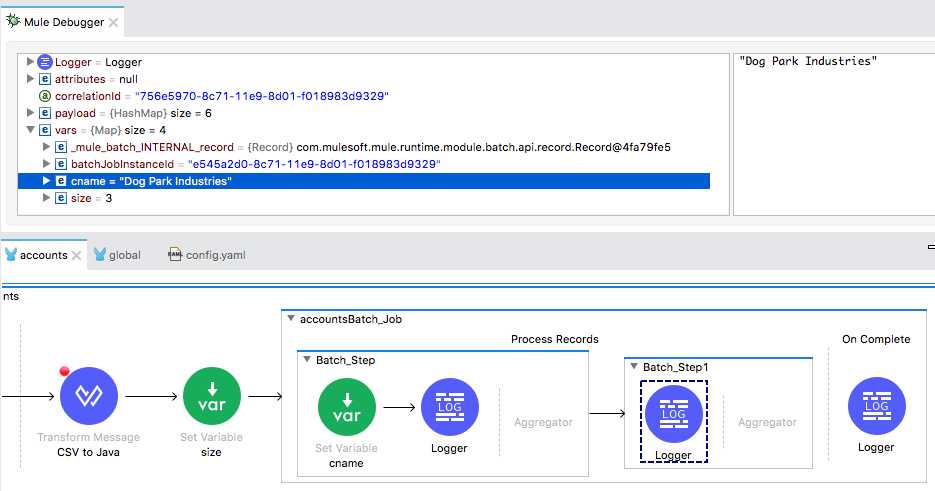The image size is (935, 491).
Task: Click the "Dog Park Industries" value pane text
Action: [808, 61]
